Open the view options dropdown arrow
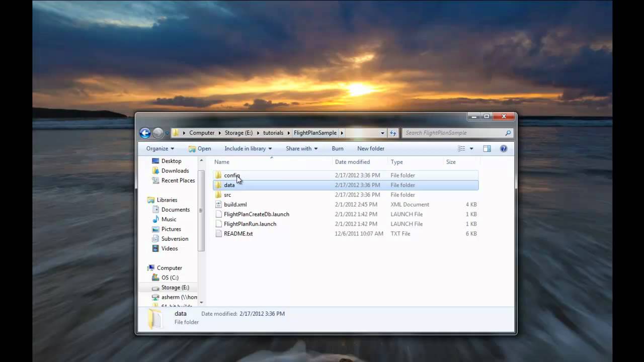Image resolution: width=644 pixels, height=362 pixels. pyautogui.click(x=471, y=148)
